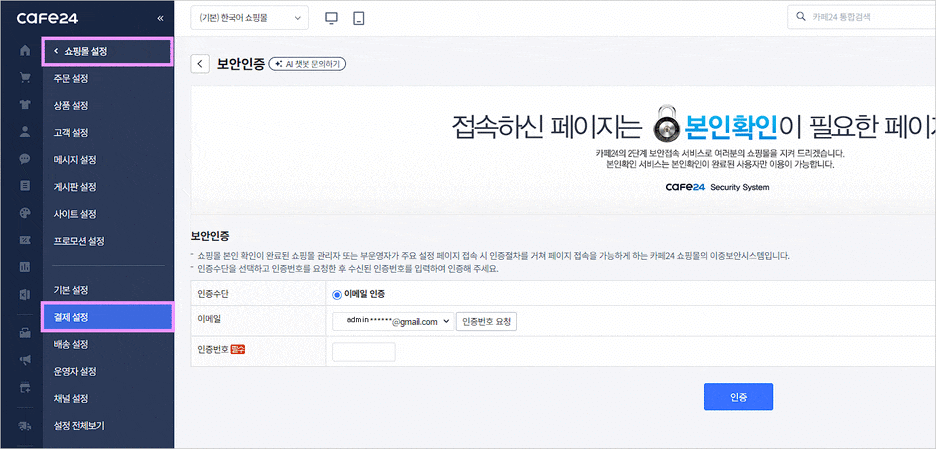This screenshot has width=936, height=449.
Task: Select 이메일 인증 radio option
Action: pos(337,294)
